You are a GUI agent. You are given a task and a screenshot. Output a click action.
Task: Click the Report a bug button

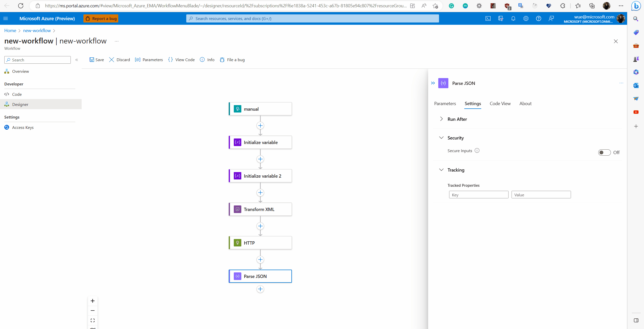coord(101,18)
